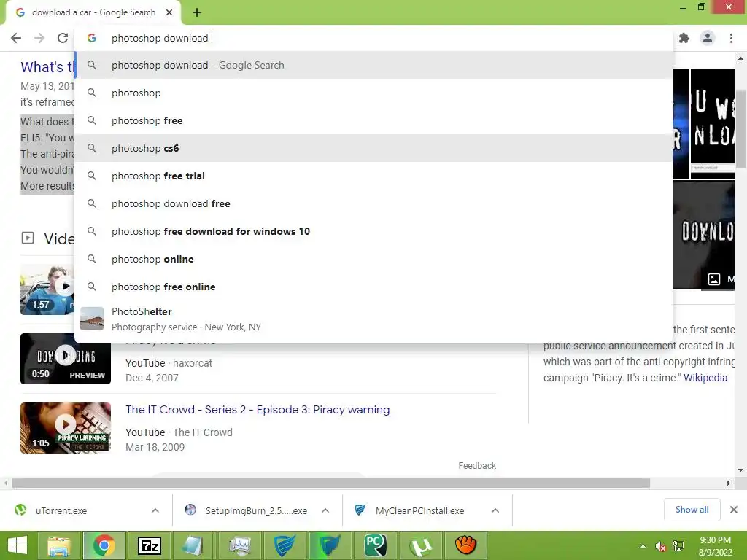Click 'Show all' downloads button

point(692,510)
